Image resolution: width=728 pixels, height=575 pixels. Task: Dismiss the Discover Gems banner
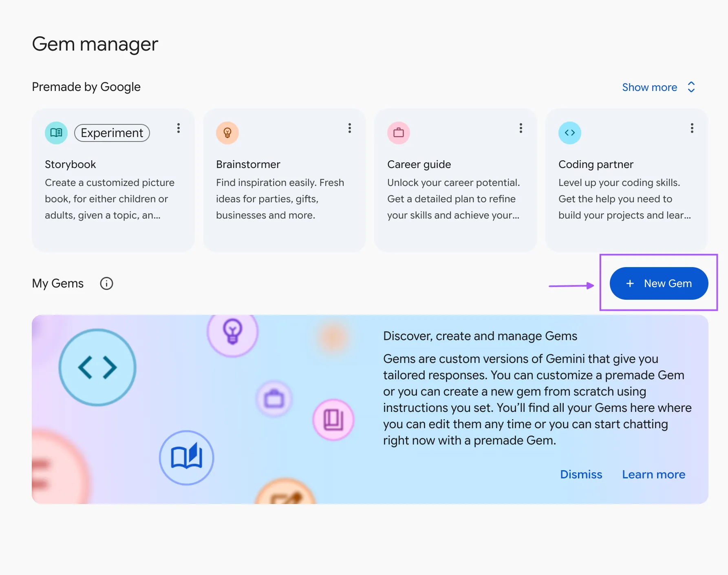click(581, 474)
